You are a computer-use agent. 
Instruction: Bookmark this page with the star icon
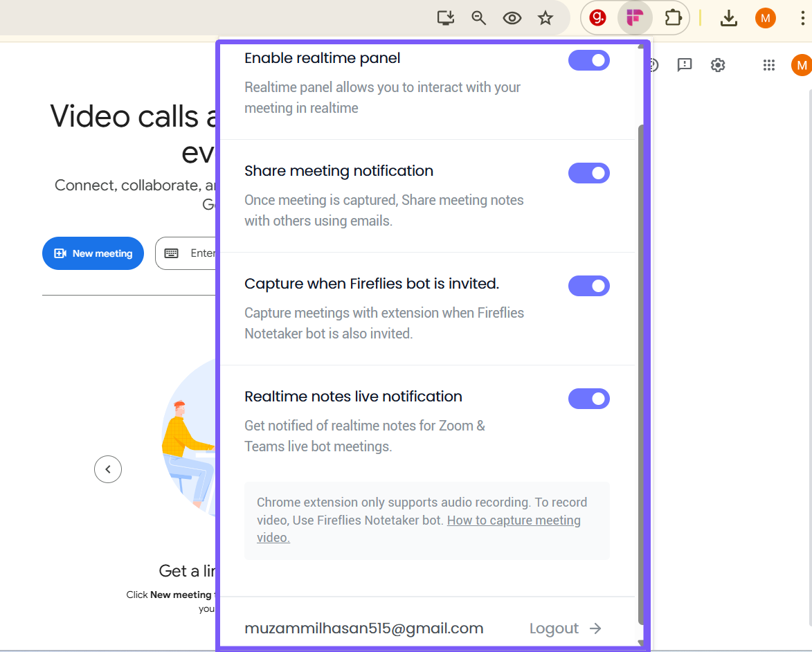(x=545, y=18)
